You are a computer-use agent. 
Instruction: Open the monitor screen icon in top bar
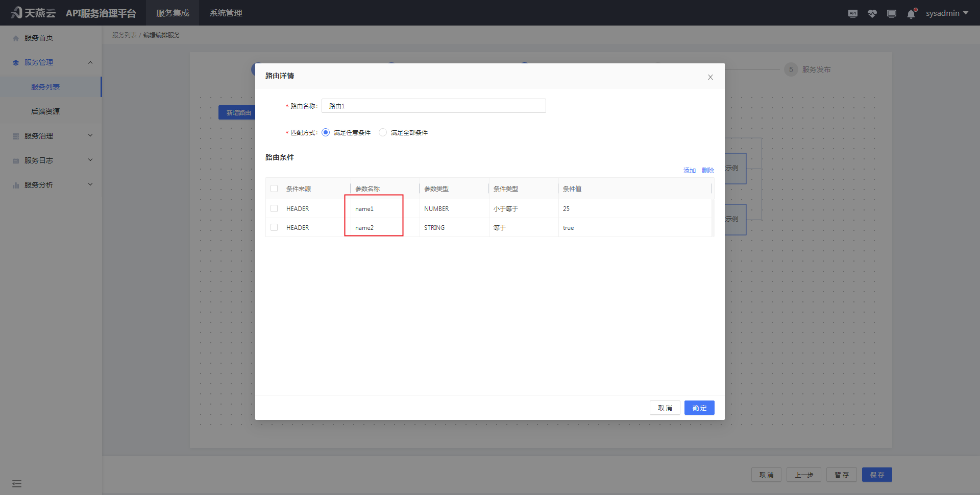click(x=892, y=13)
